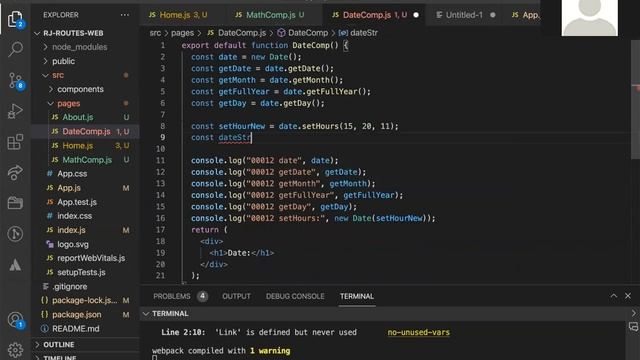Open the Explorer view icon
Image resolution: width=640 pixels, height=360 pixels.
[15, 19]
